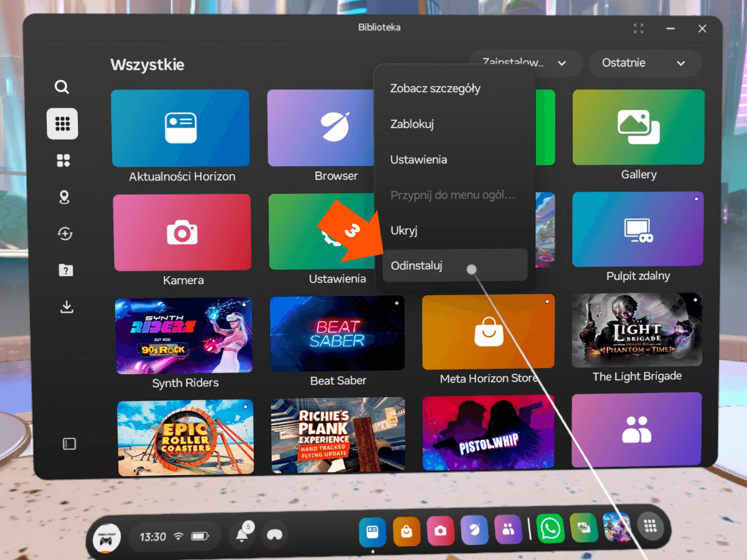The width and height of the screenshot is (747, 560).
Task: Open the downloads icon in the sidebar
Action: click(x=67, y=307)
